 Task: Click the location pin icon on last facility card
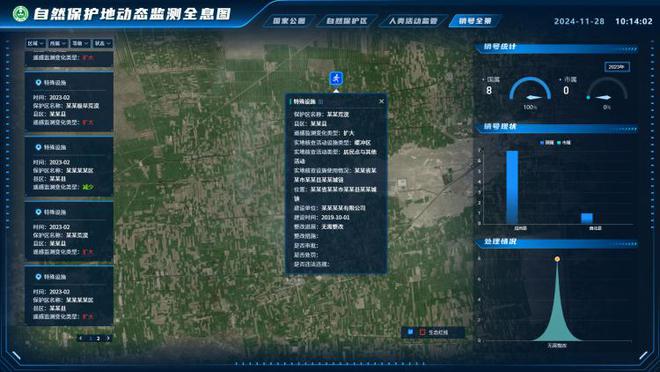(x=38, y=277)
